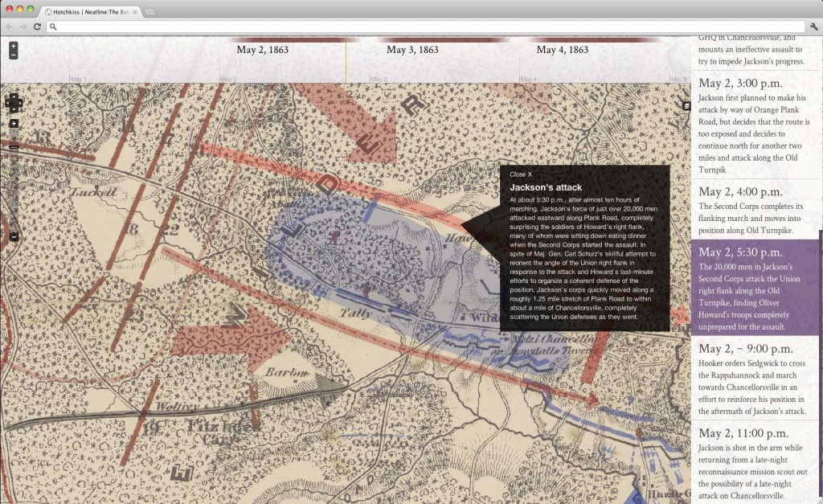
Task: Reload the page in the browser
Action: click(37, 27)
